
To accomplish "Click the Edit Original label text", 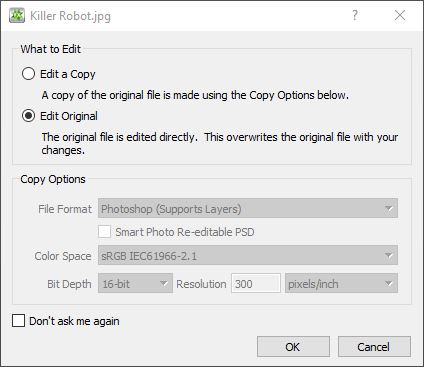I will 69,116.
